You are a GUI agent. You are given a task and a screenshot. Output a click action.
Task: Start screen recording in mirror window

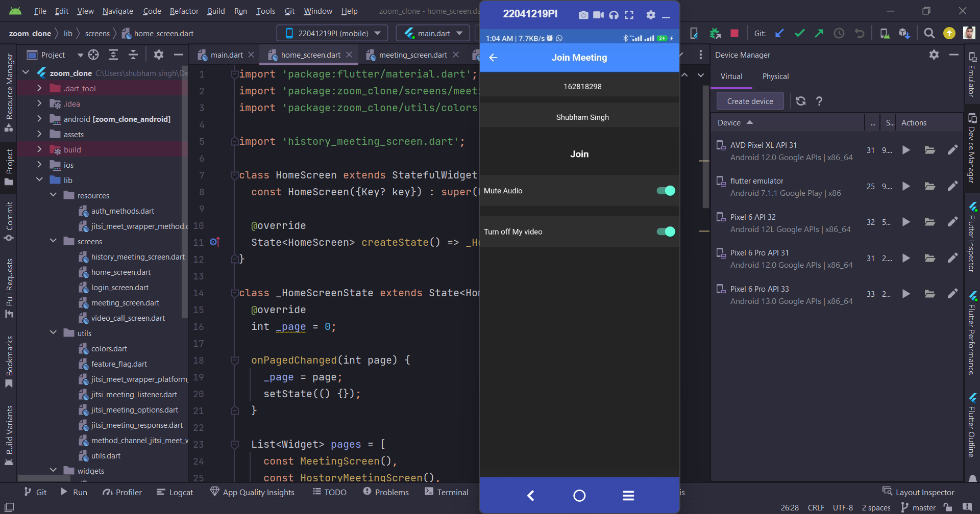598,15
